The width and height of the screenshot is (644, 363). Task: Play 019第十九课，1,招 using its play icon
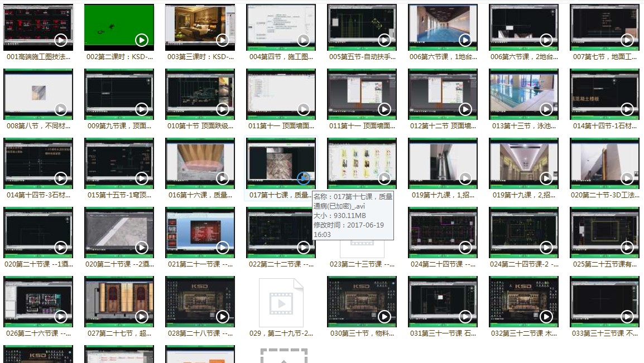coord(465,178)
